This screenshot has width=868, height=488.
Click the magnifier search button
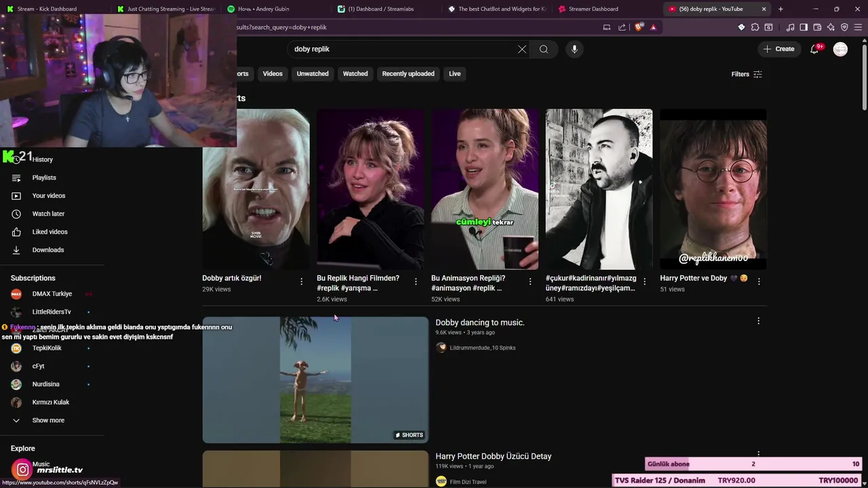[x=544, y=49]
